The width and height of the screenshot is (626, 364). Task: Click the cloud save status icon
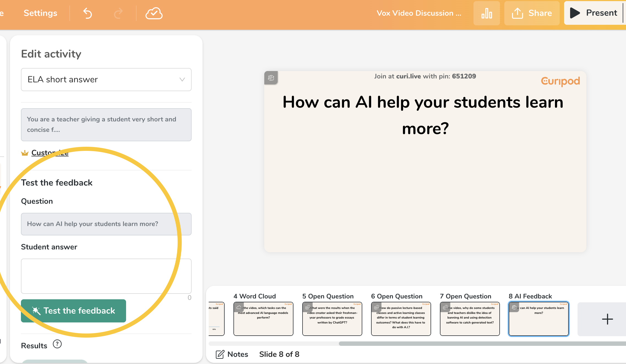pyautogui.click(x=154, y=13)
